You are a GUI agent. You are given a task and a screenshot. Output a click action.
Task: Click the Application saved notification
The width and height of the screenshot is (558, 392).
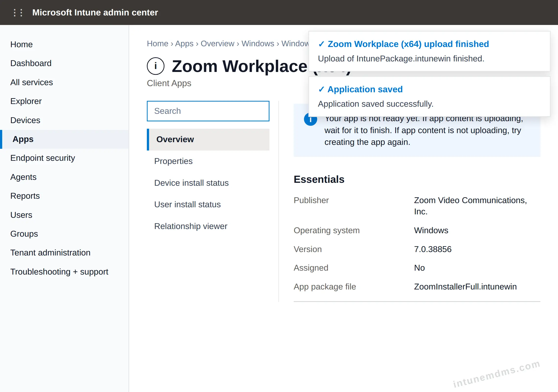(x=429, y=96)
